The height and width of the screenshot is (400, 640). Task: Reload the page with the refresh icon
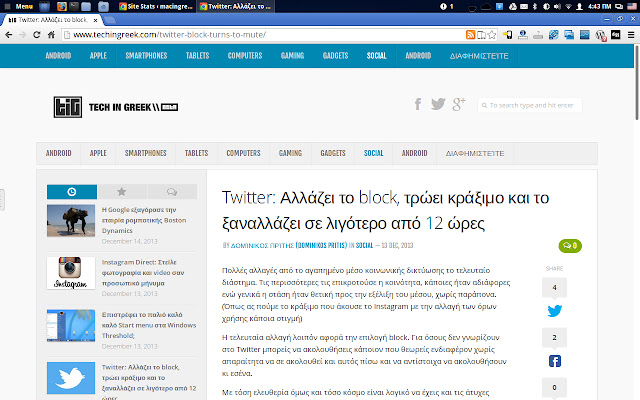click(x=37, y=35)
